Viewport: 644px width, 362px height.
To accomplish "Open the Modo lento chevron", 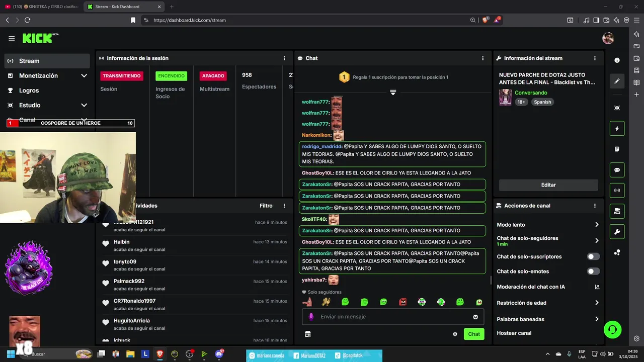I will tap(597, 225).
